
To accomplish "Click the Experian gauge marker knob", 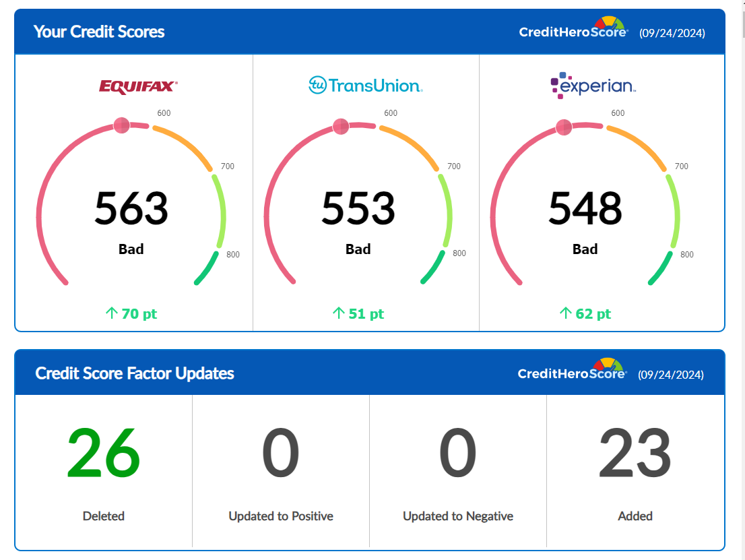I will click(x=564, y=127).
